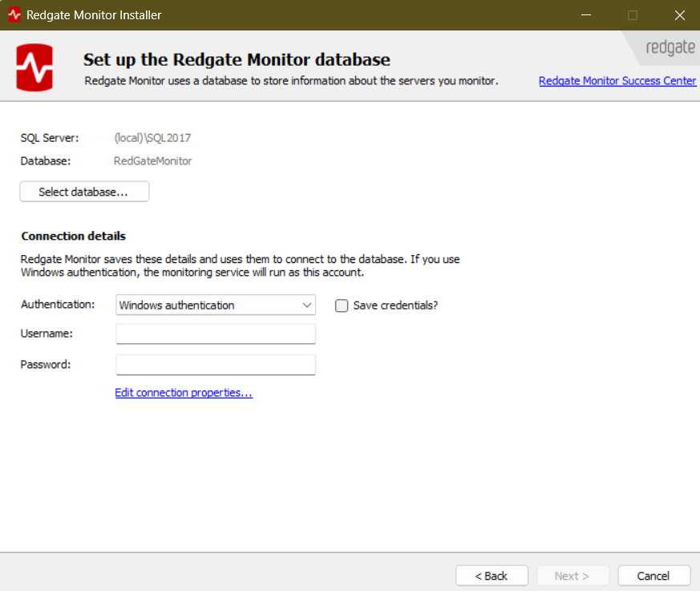Open the Authentication dropdown list

coord(215,306)
